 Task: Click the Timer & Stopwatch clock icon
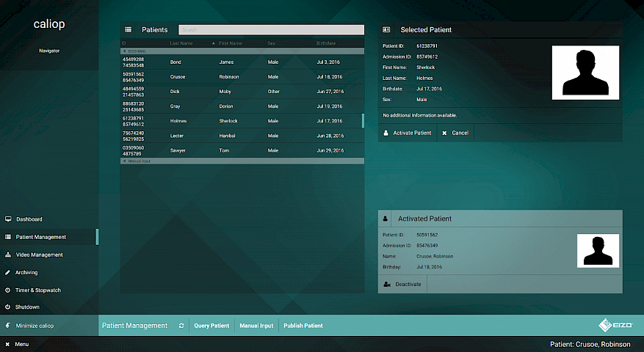[x=8, y=290]
